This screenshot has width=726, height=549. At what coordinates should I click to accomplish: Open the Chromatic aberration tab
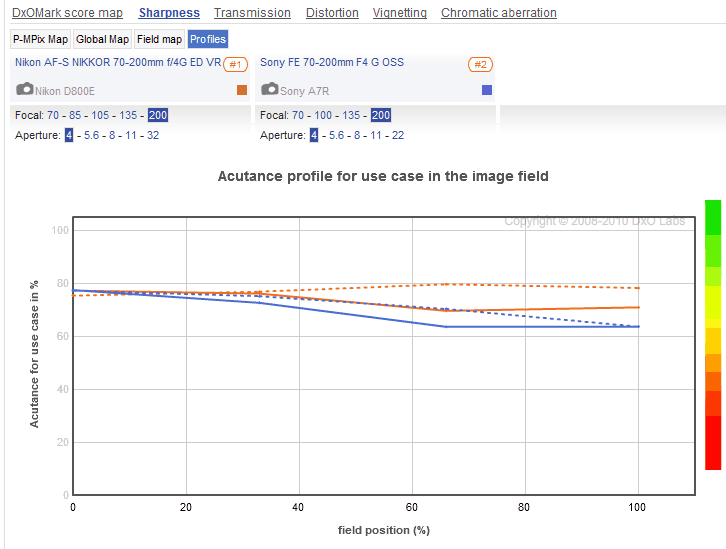[x=498, y=13]
